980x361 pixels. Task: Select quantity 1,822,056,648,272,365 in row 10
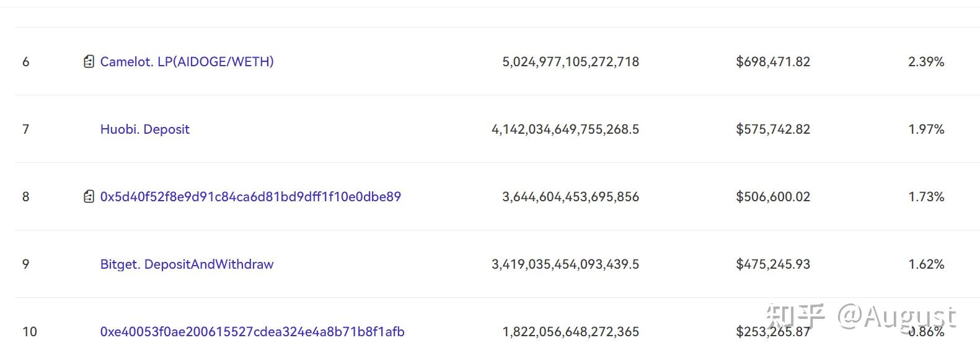(570, 331)
